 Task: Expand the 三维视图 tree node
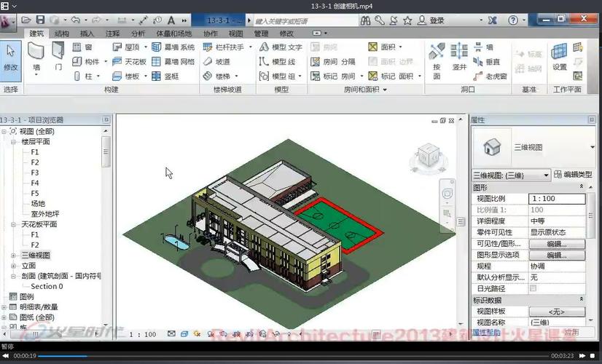14,256
